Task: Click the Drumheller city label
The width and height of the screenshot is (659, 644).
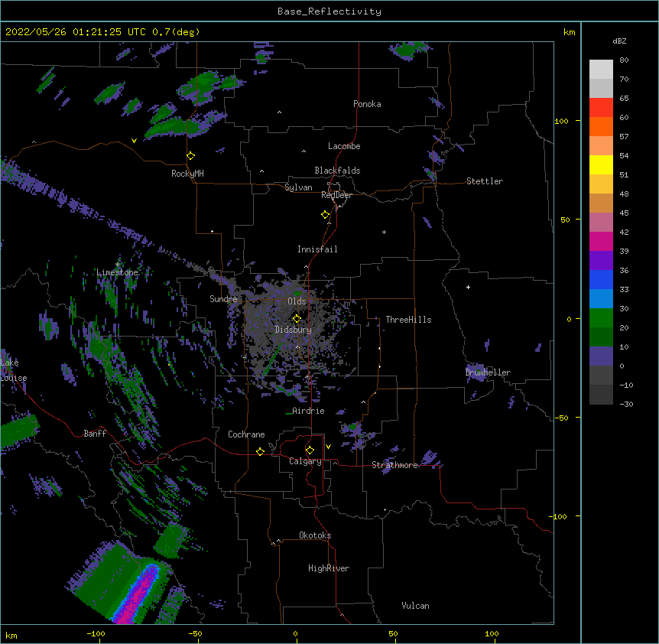Action: [x=488, y=372]
